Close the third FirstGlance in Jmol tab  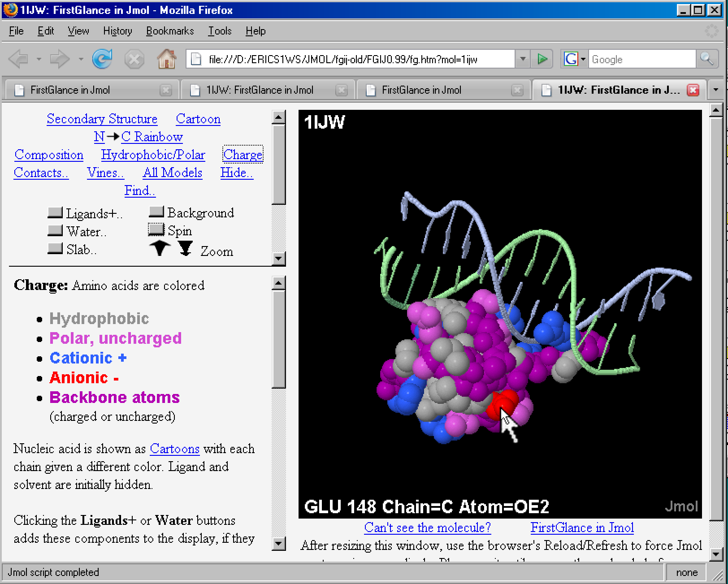(517, 90)
